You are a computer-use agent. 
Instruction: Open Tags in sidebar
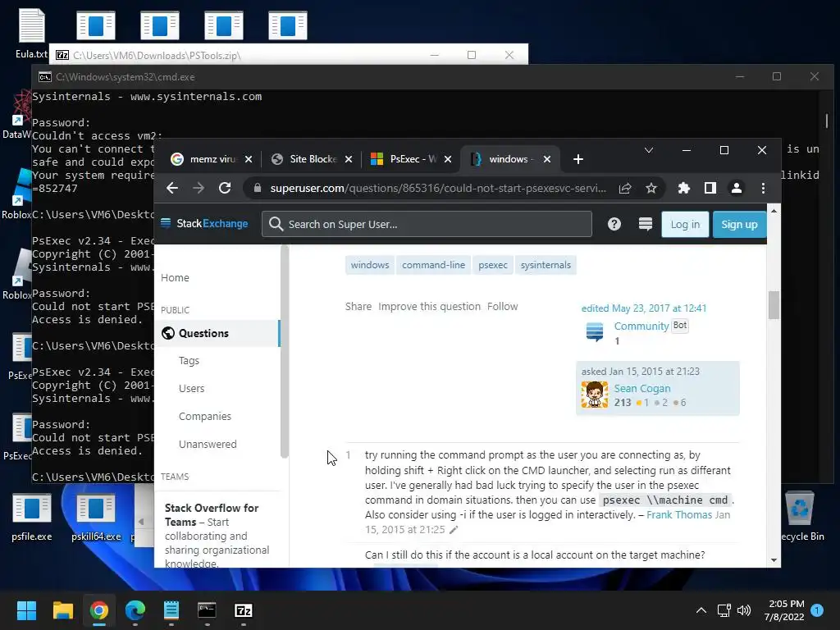[189, 361]
